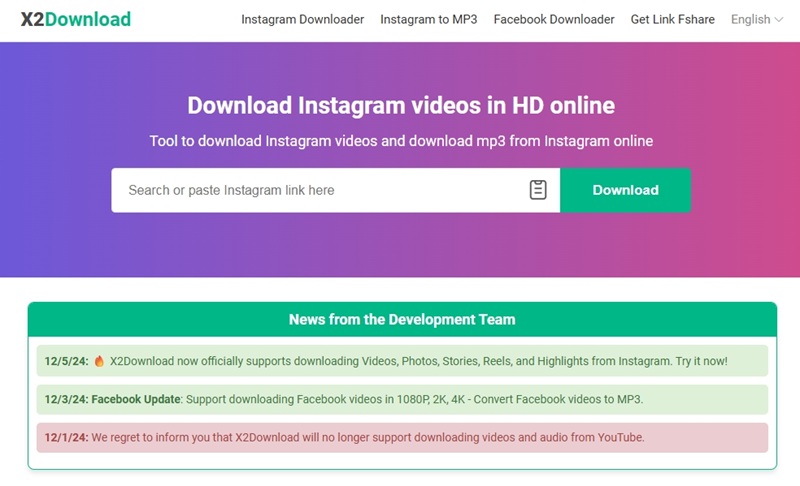The width and height of the screenshot is (800, 486).
Task: Expand the English language dropdown
Action: coord(757,19)
